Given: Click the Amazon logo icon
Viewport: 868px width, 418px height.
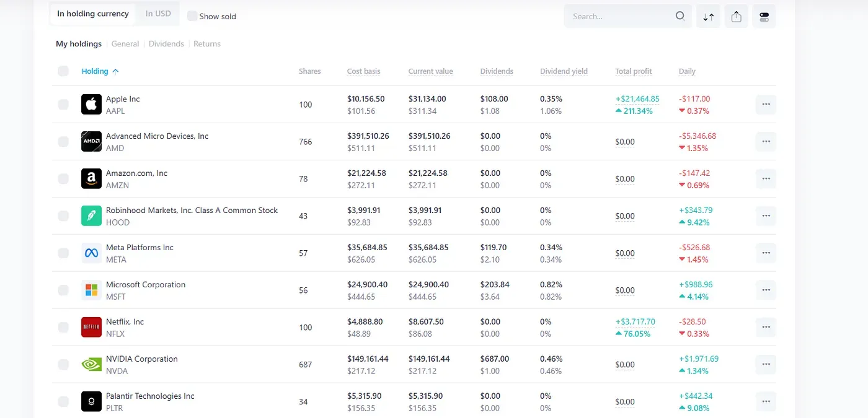Looking at the screenshot, I should 91,179.
